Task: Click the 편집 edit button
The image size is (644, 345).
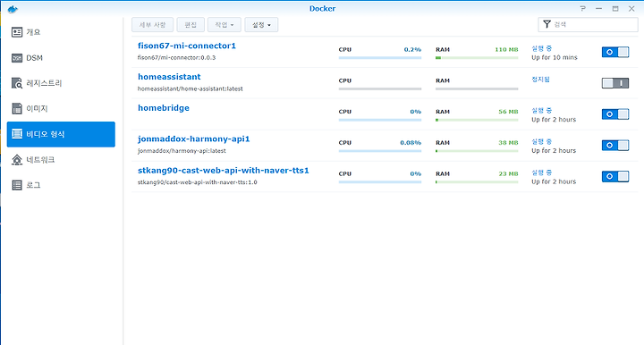Action: (x=191, y=25)
